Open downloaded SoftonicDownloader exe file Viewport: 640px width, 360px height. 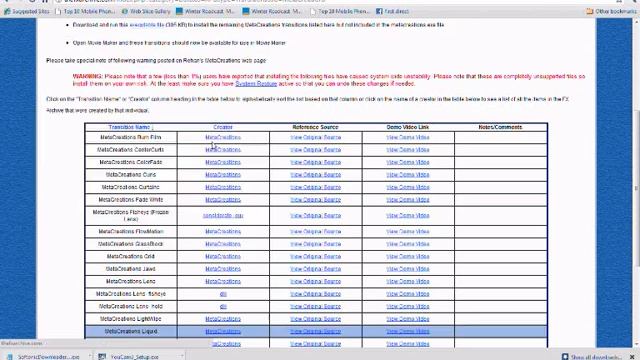[45, 357]
